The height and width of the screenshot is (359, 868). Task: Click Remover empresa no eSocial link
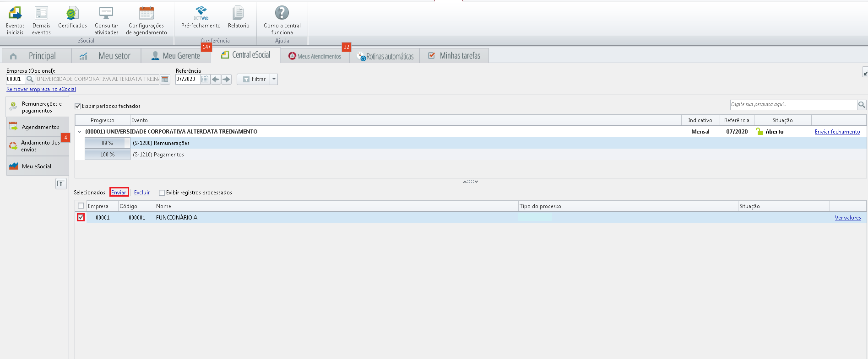(x=41, y=89)
